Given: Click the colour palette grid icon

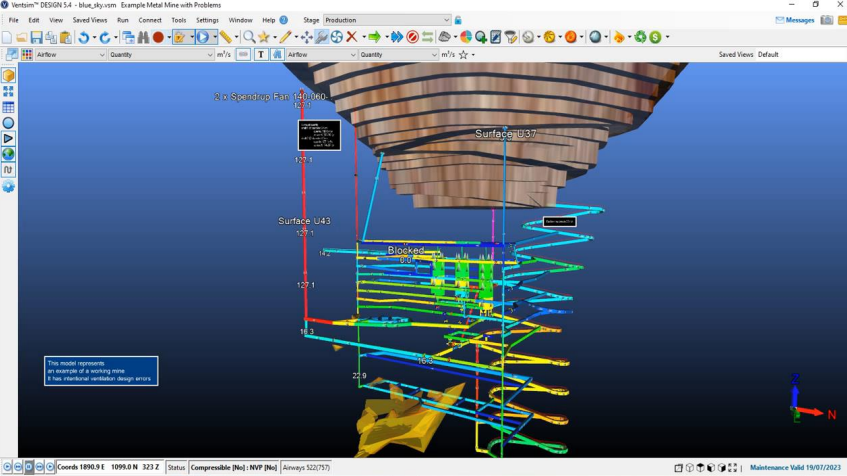Looking at the screenshot, I should pos(27,55).
